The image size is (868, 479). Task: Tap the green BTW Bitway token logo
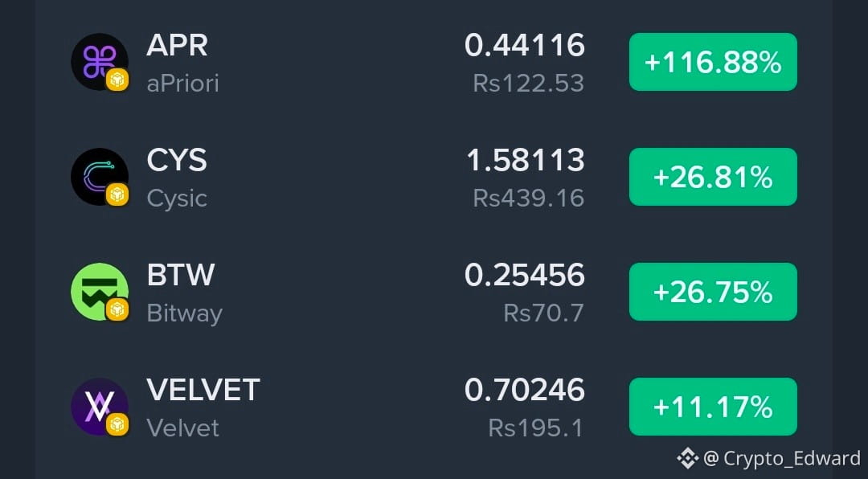tap(100, 292)
